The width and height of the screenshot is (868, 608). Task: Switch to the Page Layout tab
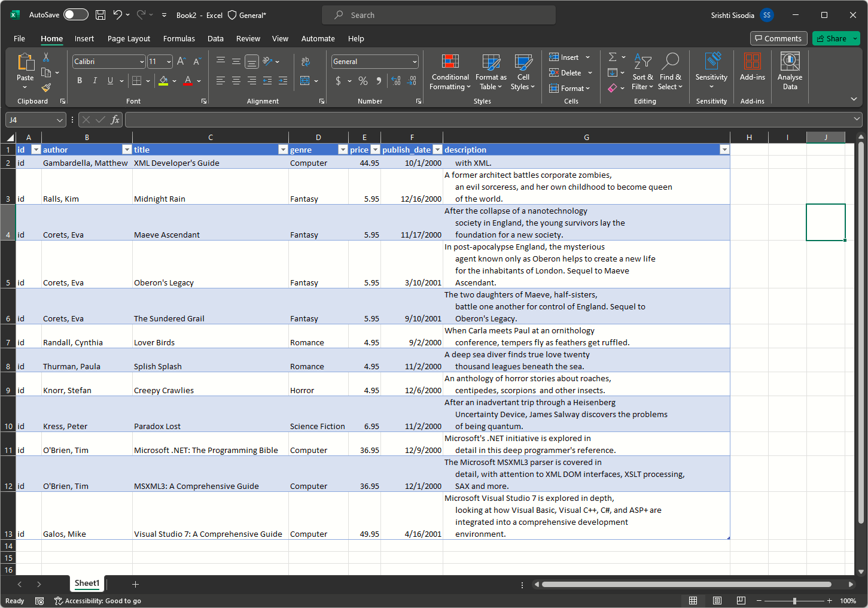pos(129,39)
